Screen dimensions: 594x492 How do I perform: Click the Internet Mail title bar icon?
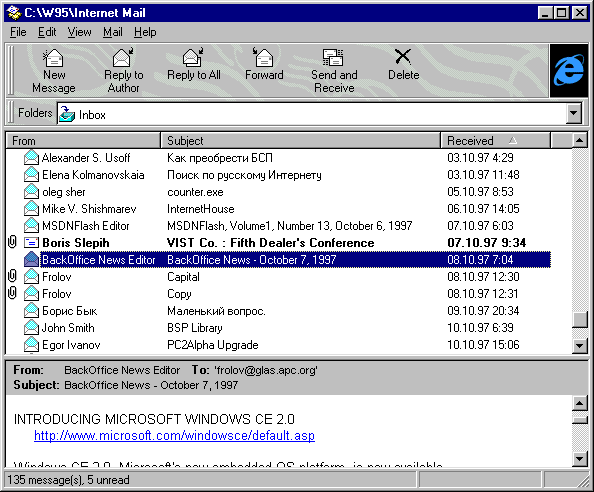(14, 13)
